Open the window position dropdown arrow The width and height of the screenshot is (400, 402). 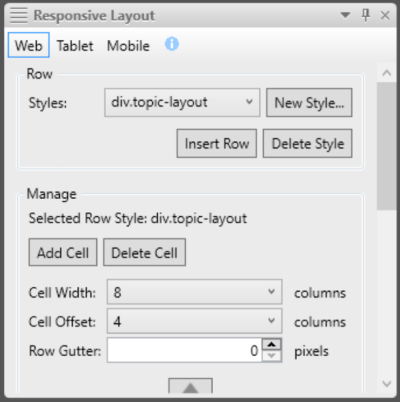345,15
